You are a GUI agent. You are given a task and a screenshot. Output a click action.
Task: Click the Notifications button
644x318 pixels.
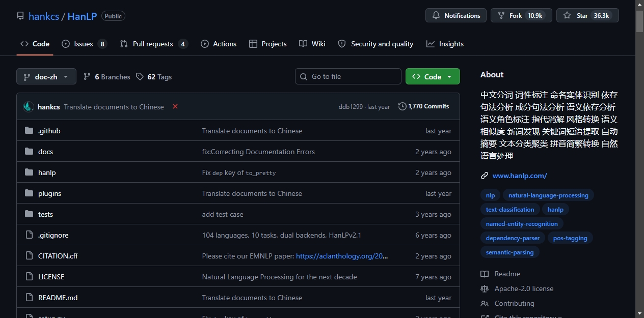pos(456,16)
